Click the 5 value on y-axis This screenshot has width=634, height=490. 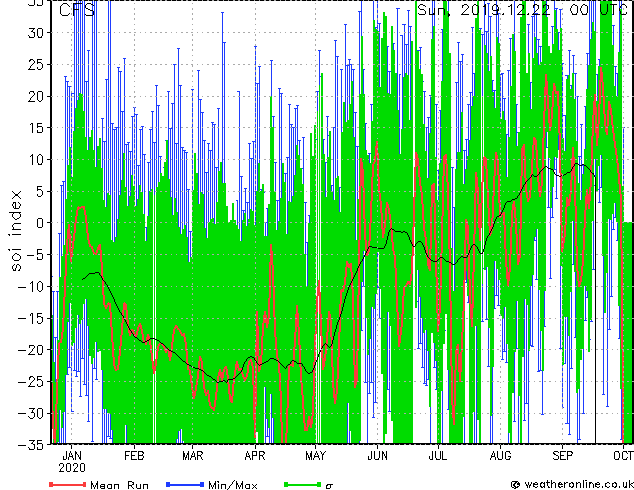click(x=39, y=191)
